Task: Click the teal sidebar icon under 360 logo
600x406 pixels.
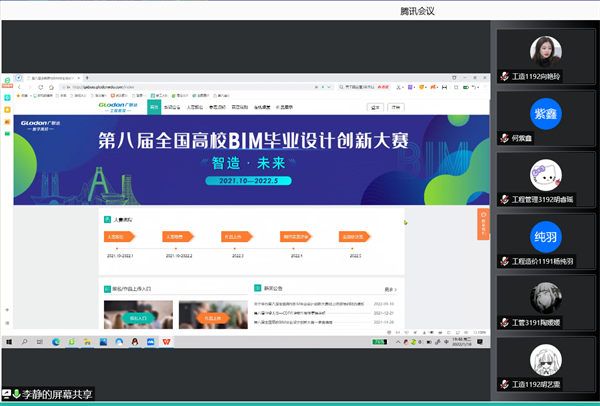Action: [x=7, y=98]
